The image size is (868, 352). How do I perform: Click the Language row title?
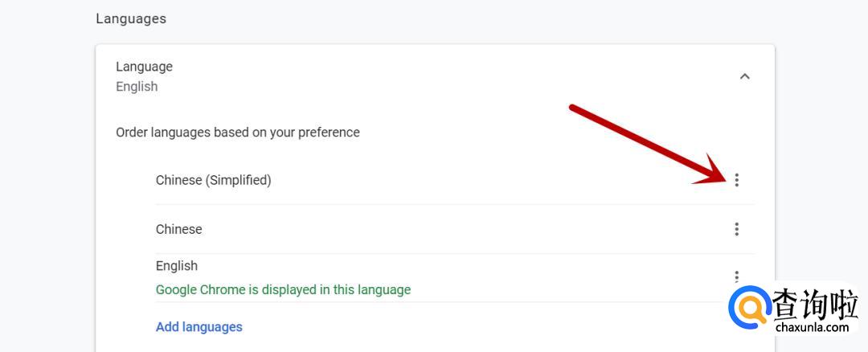point(144,67)
